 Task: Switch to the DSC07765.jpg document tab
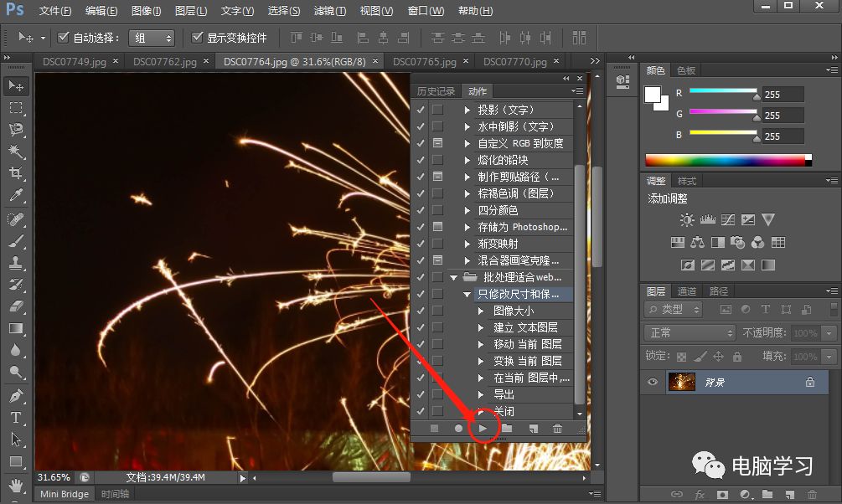pyautogui.click(x=424, y=62)
